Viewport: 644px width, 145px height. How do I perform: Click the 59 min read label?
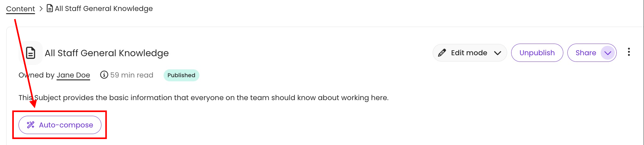[x=132, y=75]
